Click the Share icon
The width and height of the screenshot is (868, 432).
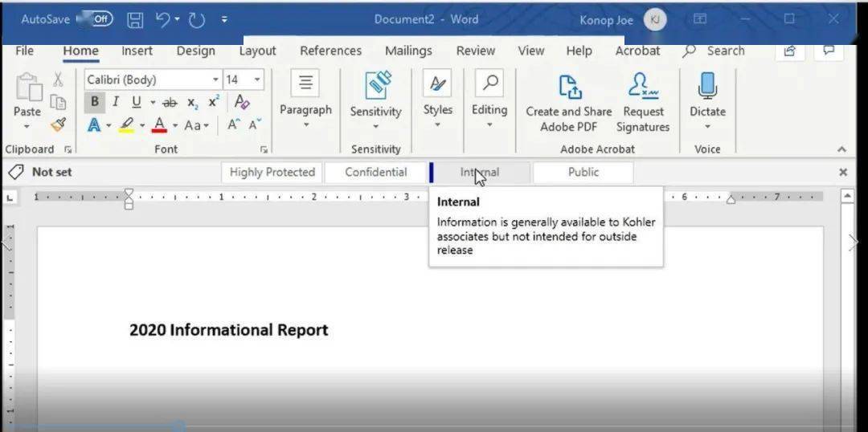point(790,51)
